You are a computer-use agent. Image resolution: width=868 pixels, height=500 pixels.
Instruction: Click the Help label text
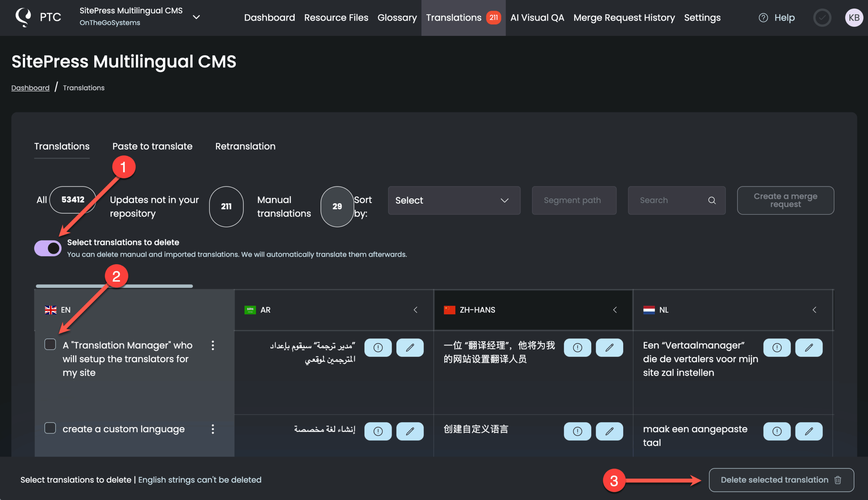point(784,18)
